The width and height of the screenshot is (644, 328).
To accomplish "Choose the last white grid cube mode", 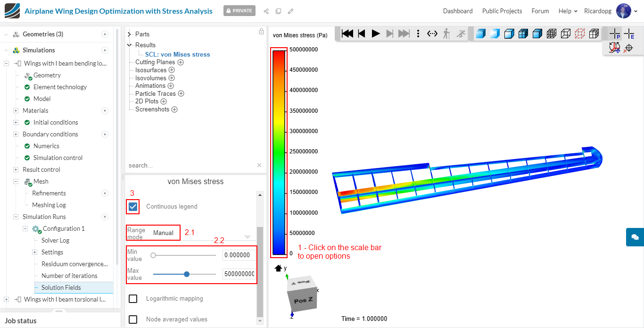I will click(x=594, y=34).
